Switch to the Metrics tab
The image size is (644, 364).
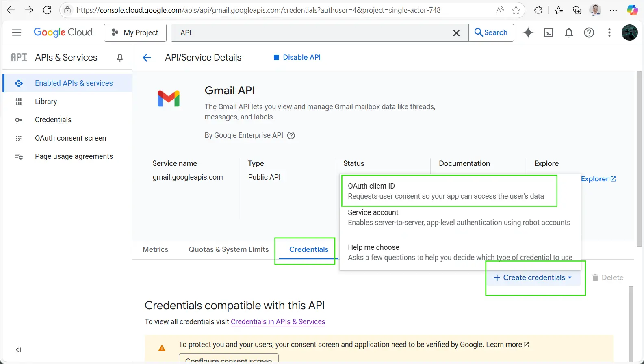click(x=155, y=249)
